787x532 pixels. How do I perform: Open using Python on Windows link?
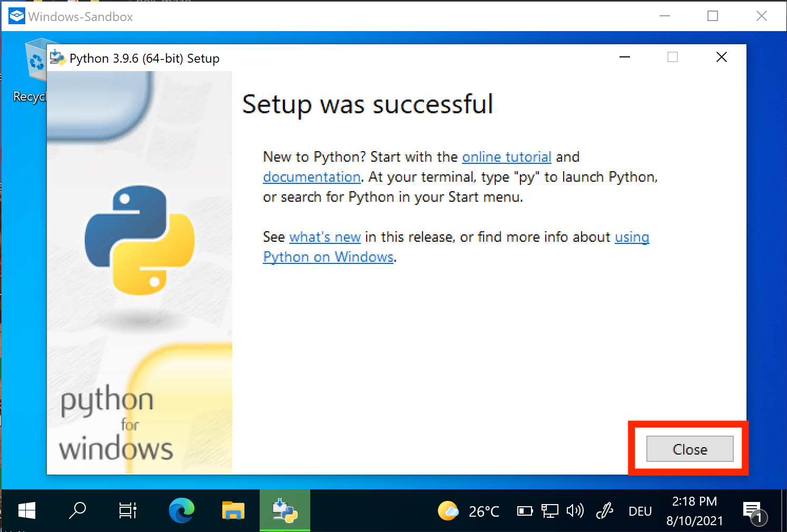[x=328, y=257]
